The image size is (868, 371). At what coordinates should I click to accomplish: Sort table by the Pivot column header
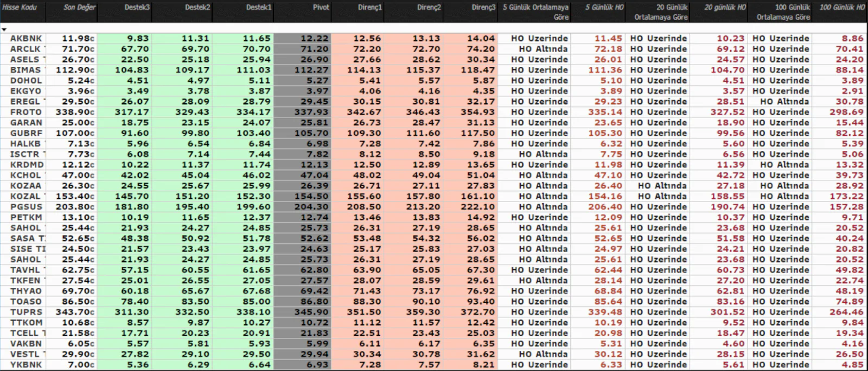[x=321, y=8]
